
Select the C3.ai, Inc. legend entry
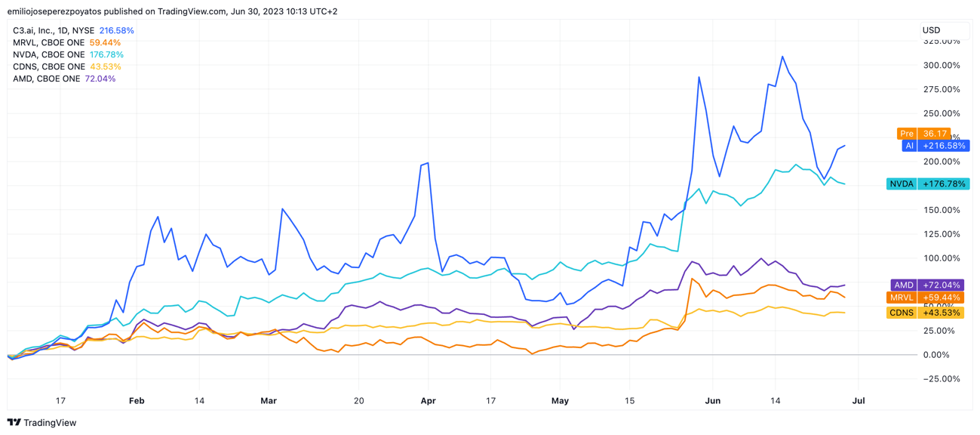[x=54, y=31]
